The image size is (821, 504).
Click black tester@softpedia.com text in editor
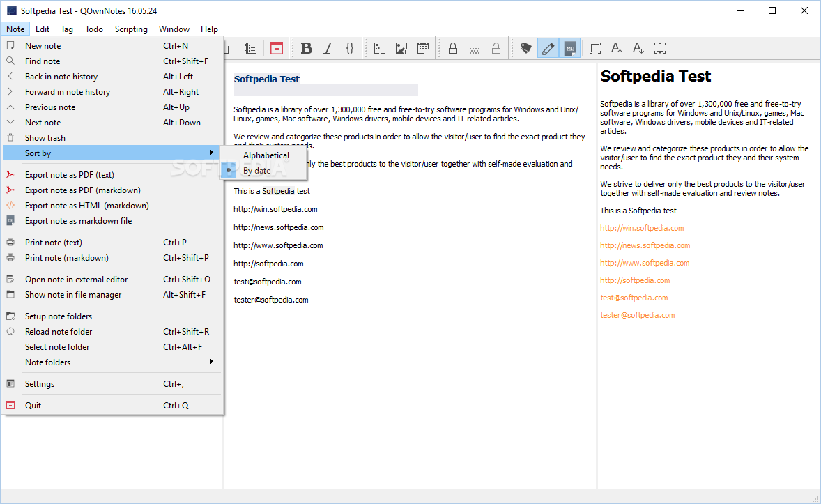pos(270,300)
